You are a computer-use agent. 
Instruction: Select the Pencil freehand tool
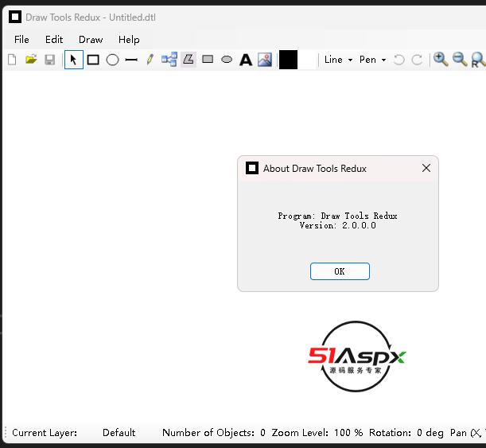tap(150, 59)
